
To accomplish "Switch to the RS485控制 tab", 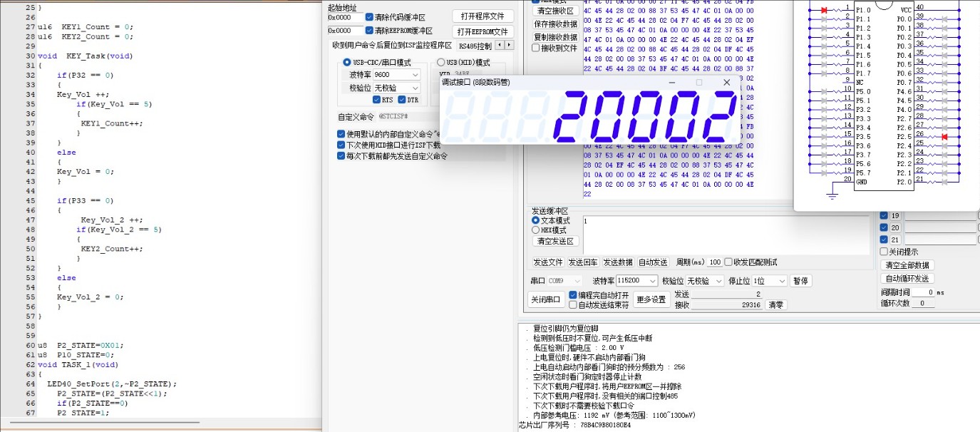I will (475, 45).
